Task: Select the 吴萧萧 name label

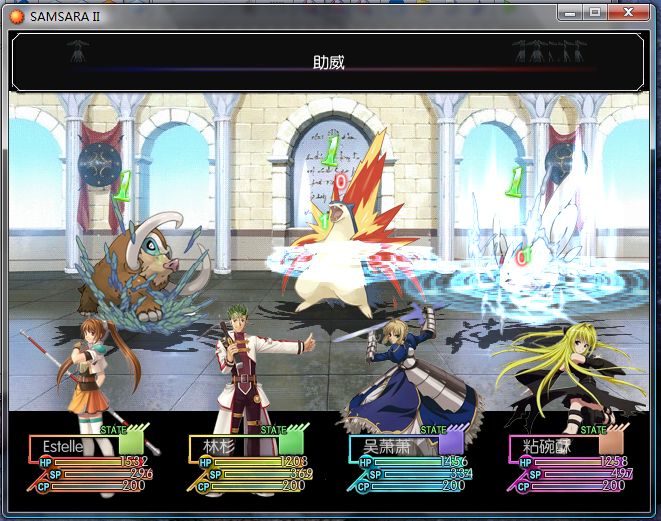Action: [x=387, y=446]
